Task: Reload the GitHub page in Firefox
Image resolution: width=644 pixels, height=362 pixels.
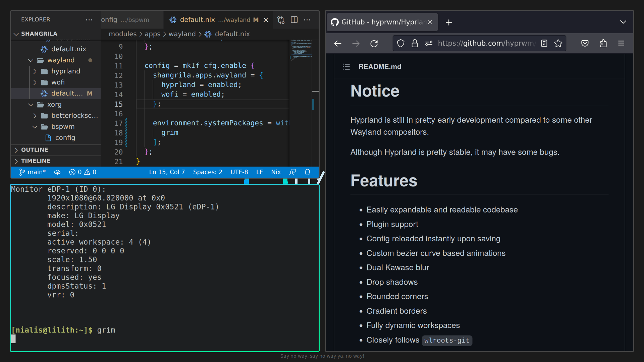Action: pyautogui.click(x=374, y=43)
